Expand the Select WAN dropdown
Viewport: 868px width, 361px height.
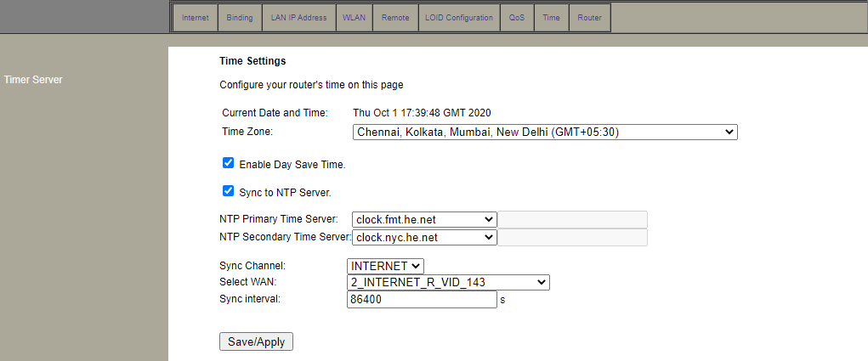coord(448,283)
